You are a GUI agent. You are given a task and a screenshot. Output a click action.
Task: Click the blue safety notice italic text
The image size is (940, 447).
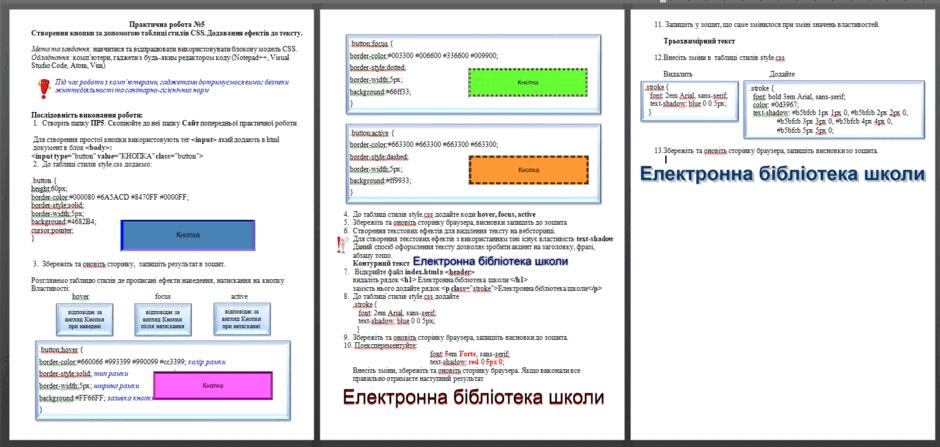point(173,86)
